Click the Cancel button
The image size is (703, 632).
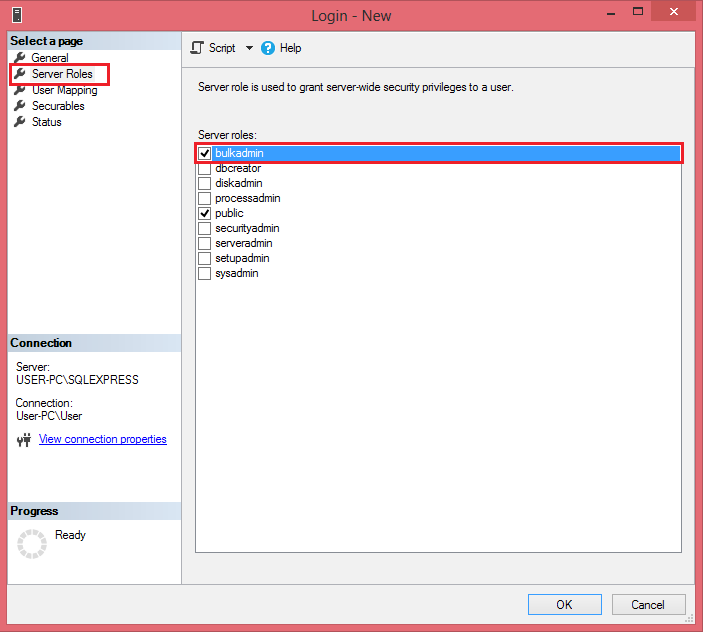coord(648,604)
